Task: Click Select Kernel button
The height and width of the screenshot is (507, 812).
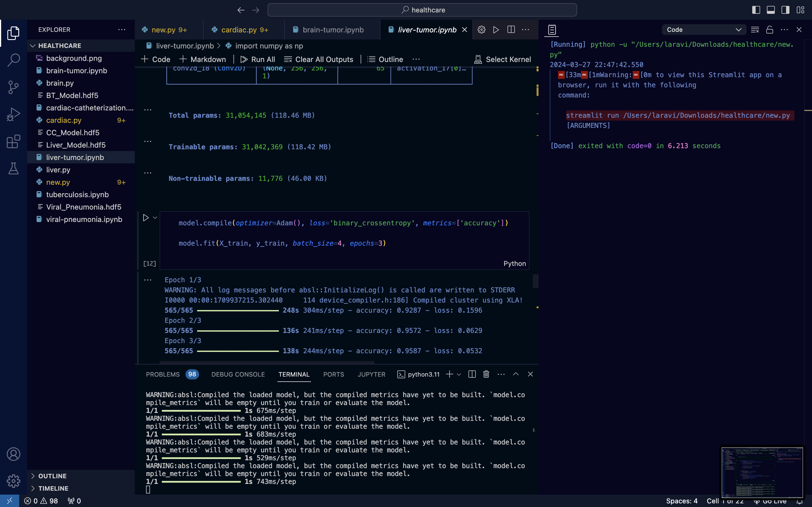Action: coord(503,59)
